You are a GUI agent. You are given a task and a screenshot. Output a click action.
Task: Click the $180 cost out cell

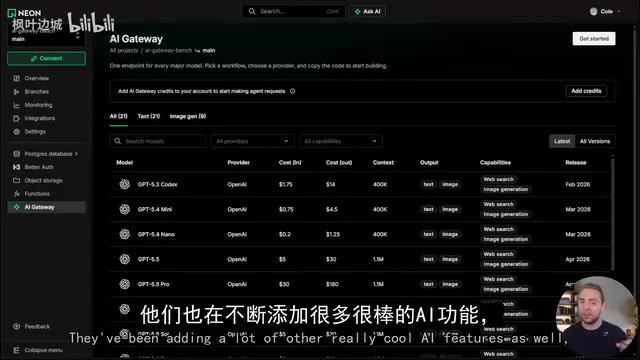pos(332,284)
